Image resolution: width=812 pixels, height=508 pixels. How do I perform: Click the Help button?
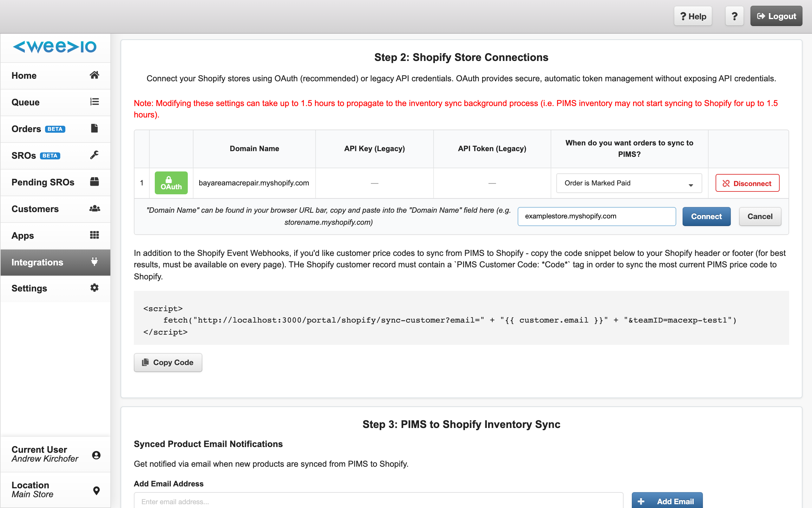[x=693, y=16]
